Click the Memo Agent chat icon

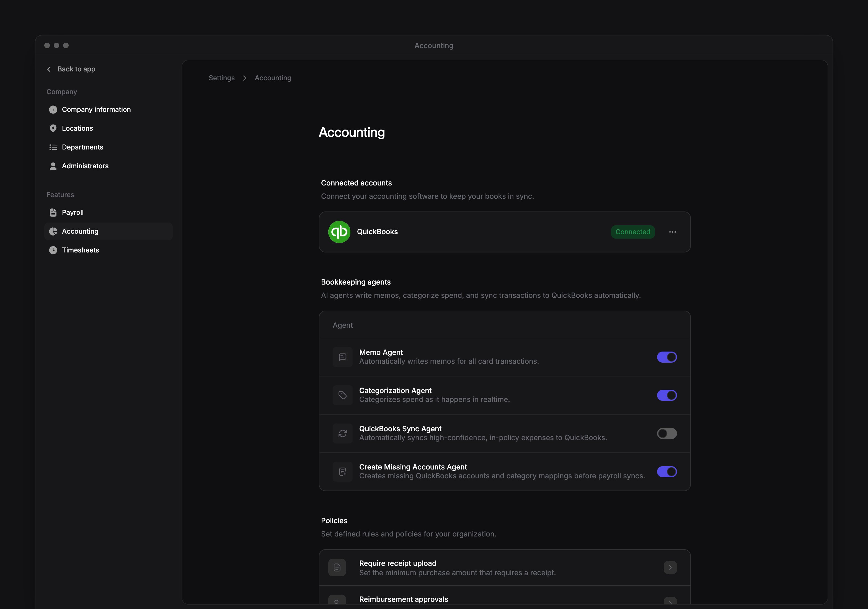tap(342, 357)
